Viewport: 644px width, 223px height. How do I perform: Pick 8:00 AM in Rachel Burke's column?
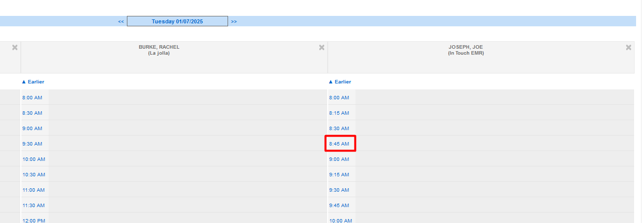32,98
